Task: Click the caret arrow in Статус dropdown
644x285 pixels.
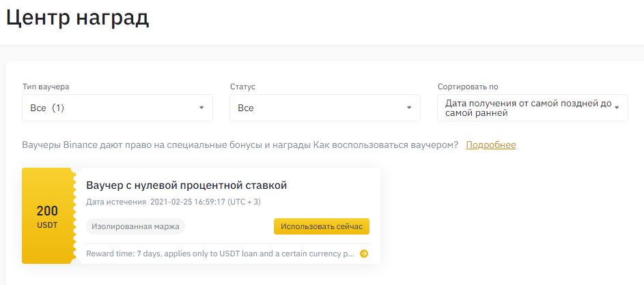Action: (409, 108)
